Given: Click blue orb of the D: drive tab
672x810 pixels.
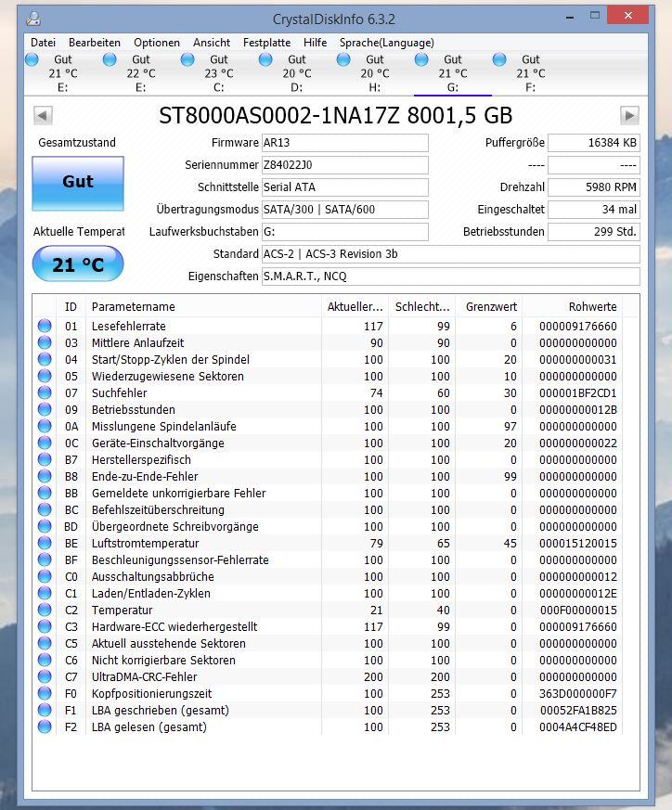Looking at the screenshot, I should coord(265,60).
